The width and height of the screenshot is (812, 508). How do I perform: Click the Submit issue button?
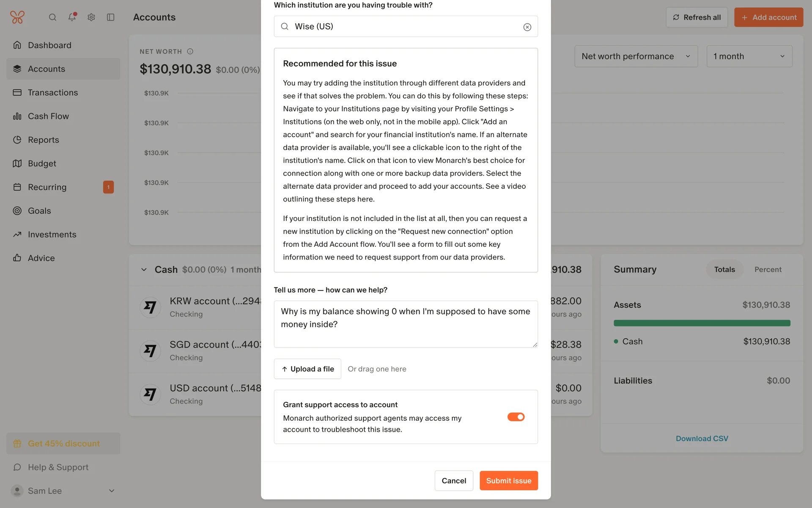[x=508, y=480]
